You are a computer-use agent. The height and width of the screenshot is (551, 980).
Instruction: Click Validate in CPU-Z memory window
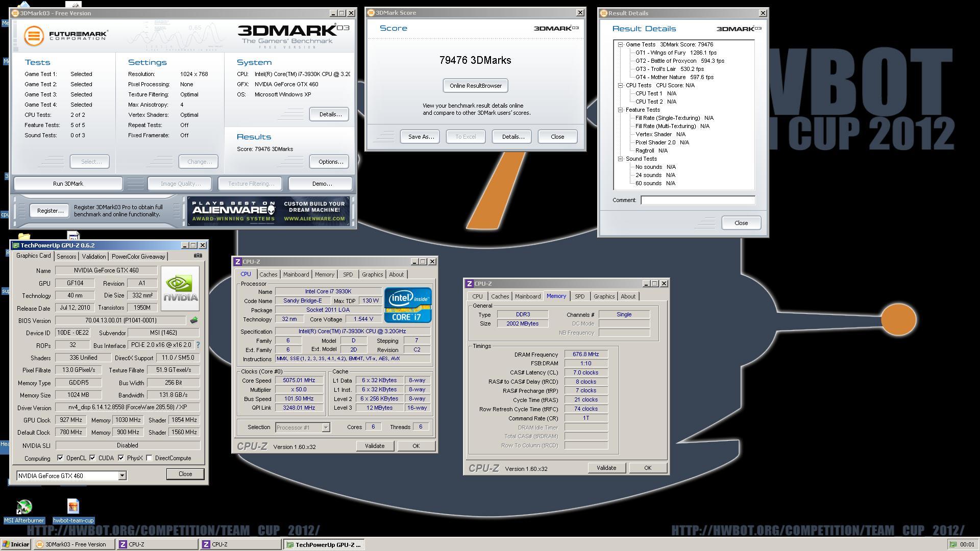606,468
